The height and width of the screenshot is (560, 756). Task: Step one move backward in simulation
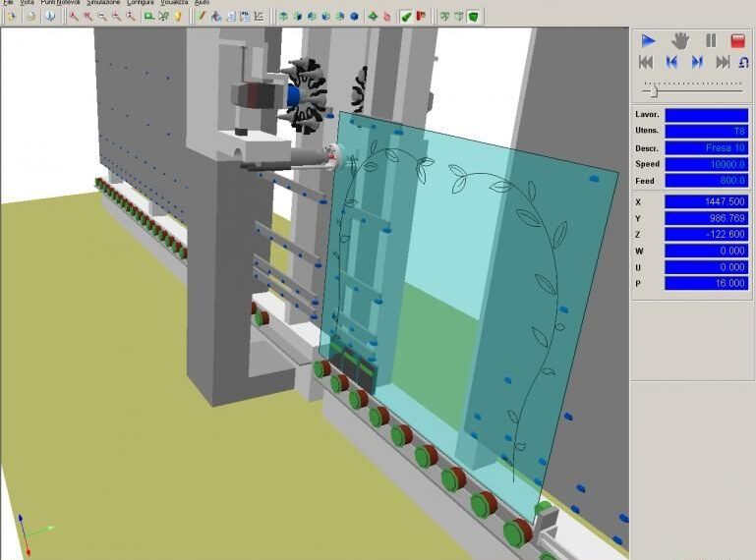pyautogui.click(x=671, y=62)
